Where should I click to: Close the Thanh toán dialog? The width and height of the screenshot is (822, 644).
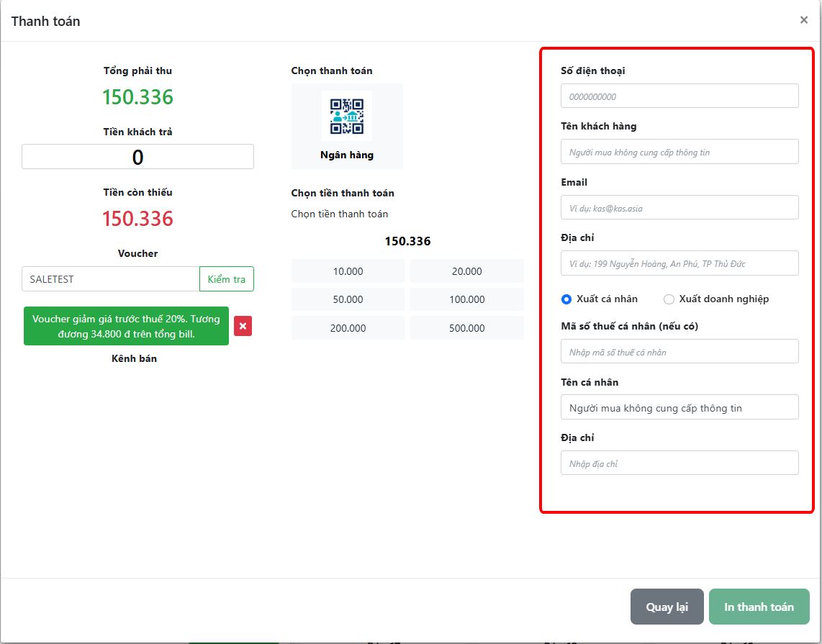pos(804,20)
